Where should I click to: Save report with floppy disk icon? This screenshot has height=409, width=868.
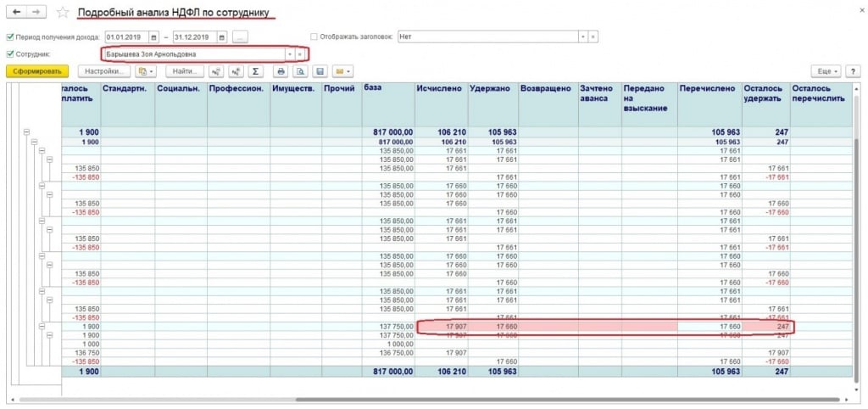[x=320, y=71]
